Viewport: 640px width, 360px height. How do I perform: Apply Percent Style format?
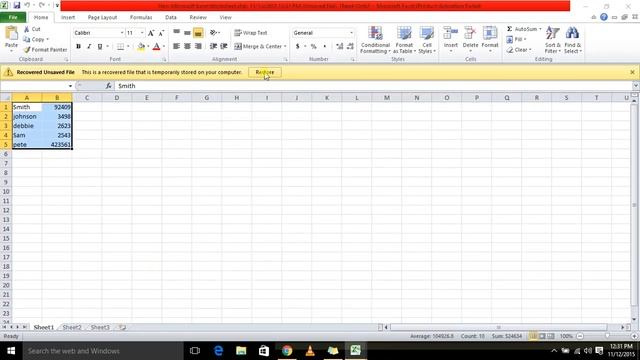click(x=313, y=47)
